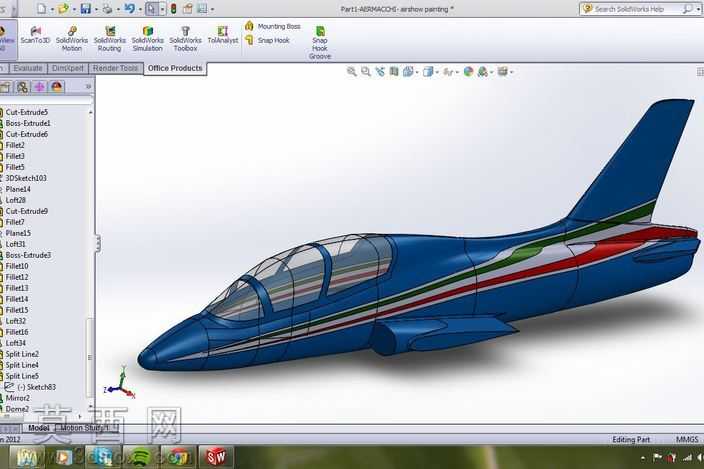Screen dimensions: 704x469
Task: Open the File Properties icon in the top toolbar
Action: click(x=188, y=8)
